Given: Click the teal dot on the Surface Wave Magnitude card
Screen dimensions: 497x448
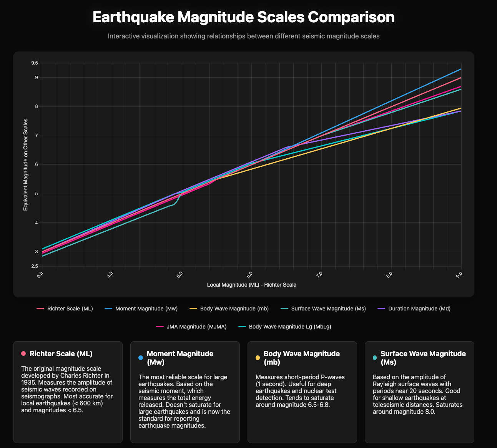Looking at the screenshot, I should click(376, 358).
